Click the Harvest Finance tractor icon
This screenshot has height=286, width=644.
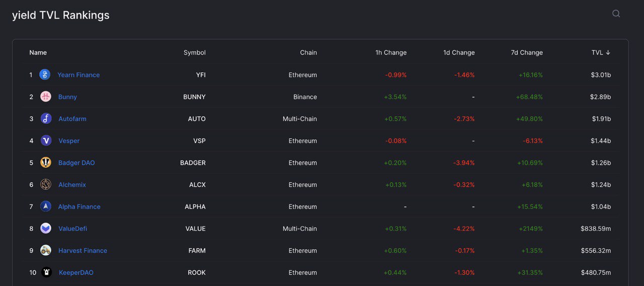tap(46, 250)
